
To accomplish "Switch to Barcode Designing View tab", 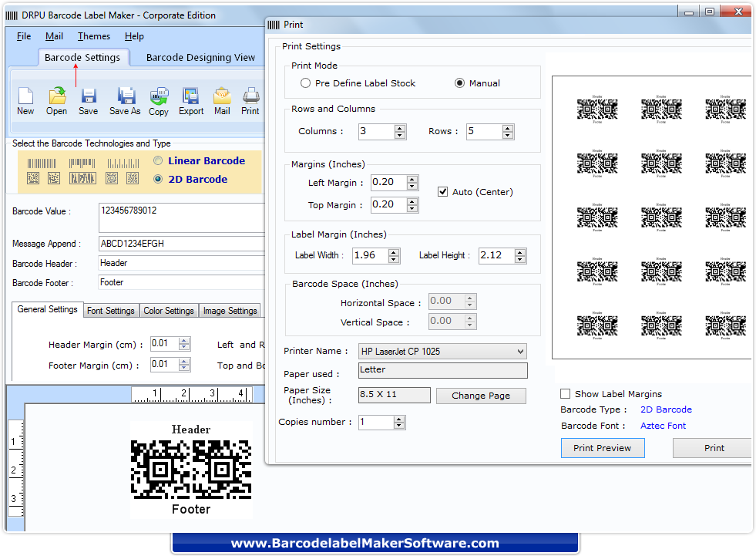I will pyautogui.click(x=200, y=57).
